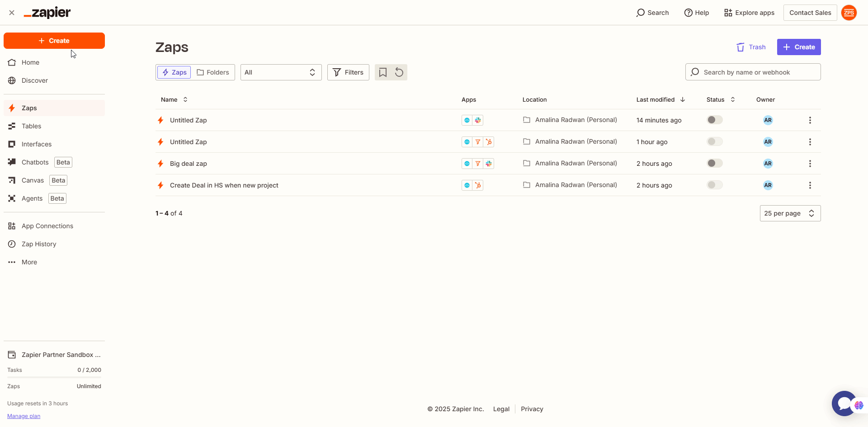This screenshot has height=427, width=868.
Task: Open Interfaces from the sidebar
Action: [37, 144]
